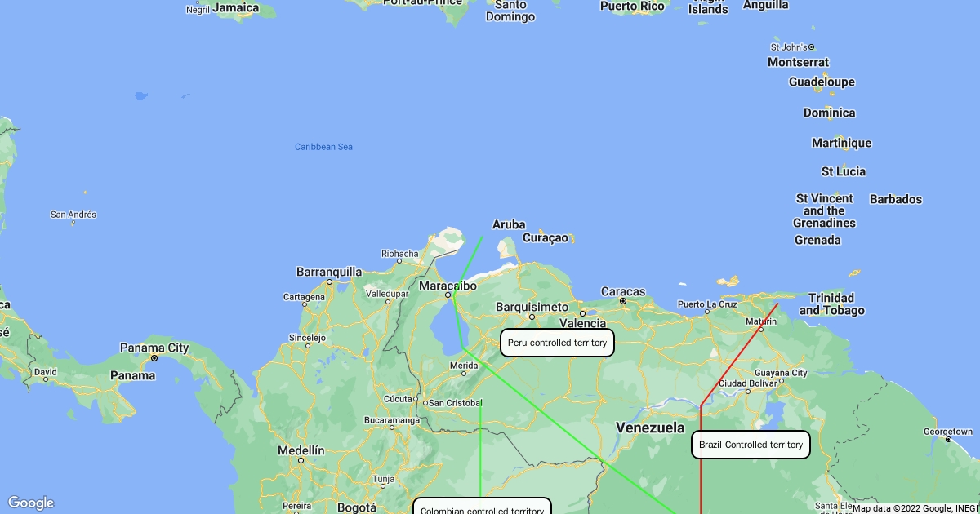Select the Venezuela country label

(650, 428)
